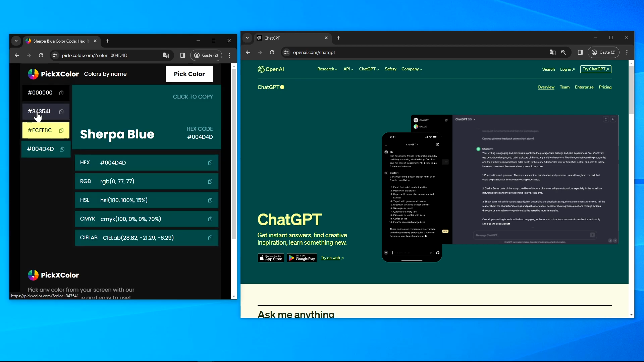Viewport: 644px width, 362px height.
Task: Reload the pickxcolor page
Action: point(41,55)
